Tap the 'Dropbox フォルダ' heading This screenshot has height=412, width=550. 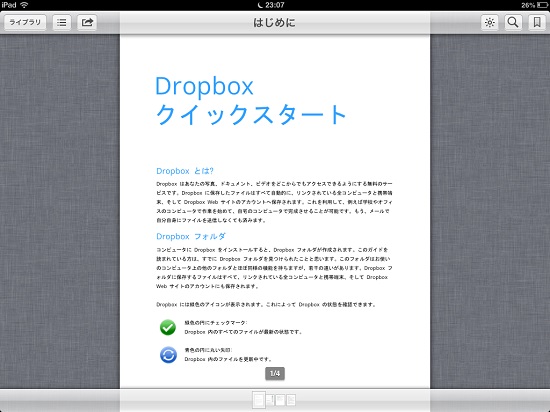tap(191, 236)
